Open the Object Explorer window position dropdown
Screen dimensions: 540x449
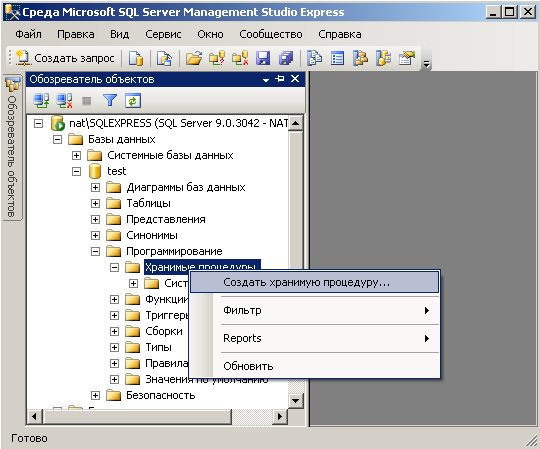[266, 80]
